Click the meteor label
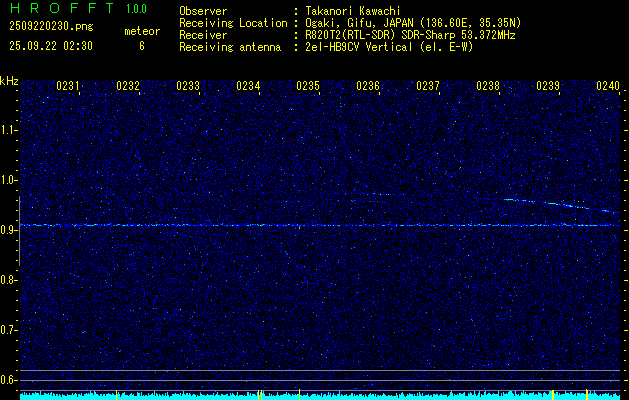Image resolution: width=629 pixels, height=400 pixels. point(142,31)
